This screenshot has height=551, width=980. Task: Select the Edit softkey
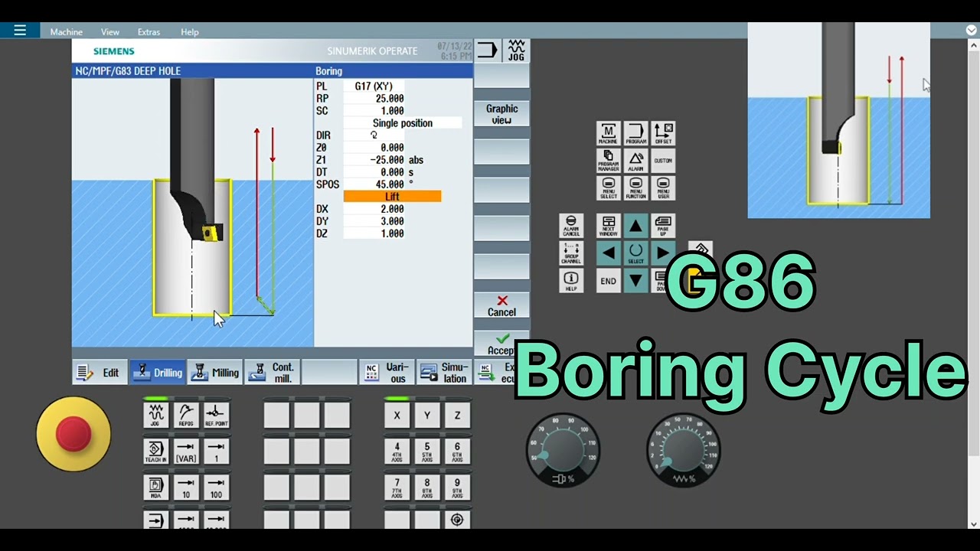pyautogui.click(x=100, y=373)
